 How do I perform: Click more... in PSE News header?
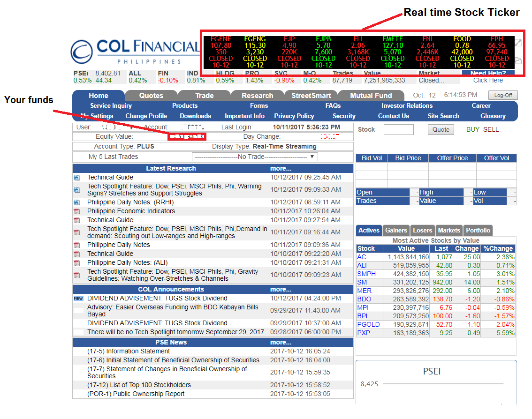click(281, 343)
